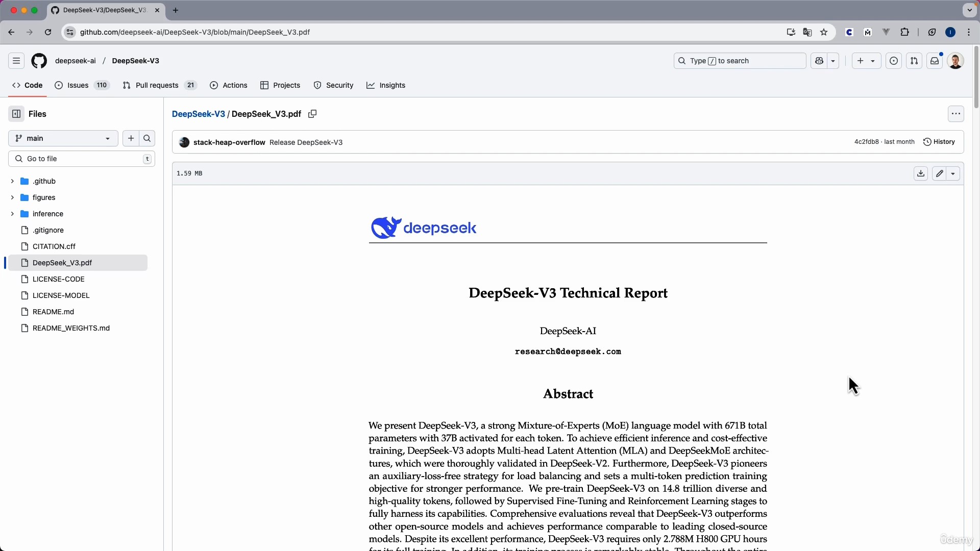This screenshot has height=551, width=980.
Task: Switch to the Issues tab
Action: 82,85
